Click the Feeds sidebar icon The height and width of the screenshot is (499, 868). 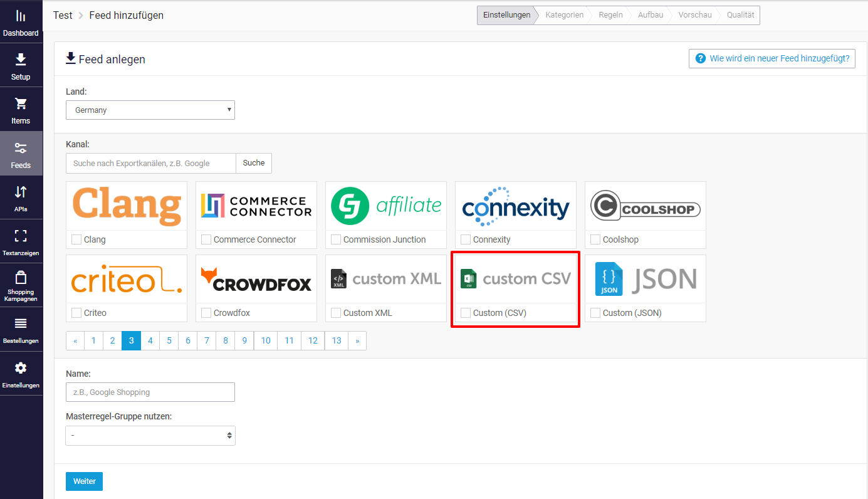21,153
